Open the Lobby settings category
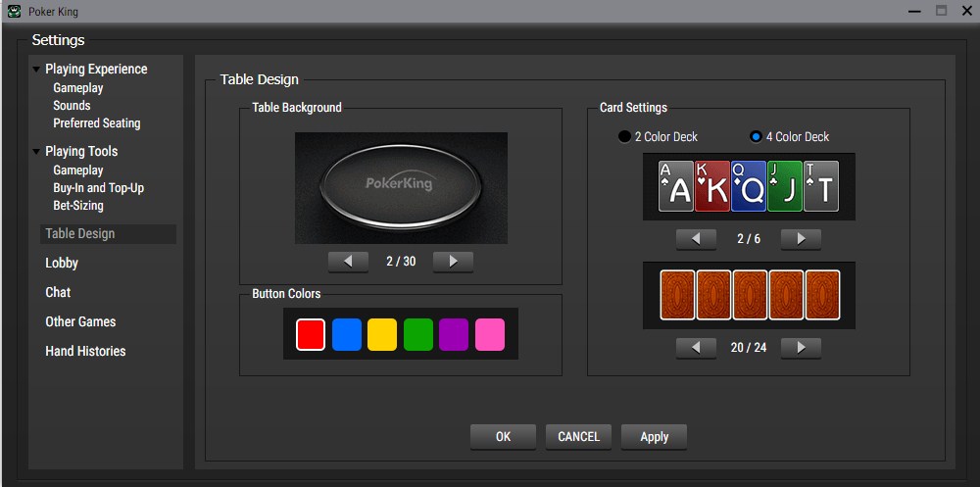This screenshot has height=487, width=980. (x=62, y=264)
